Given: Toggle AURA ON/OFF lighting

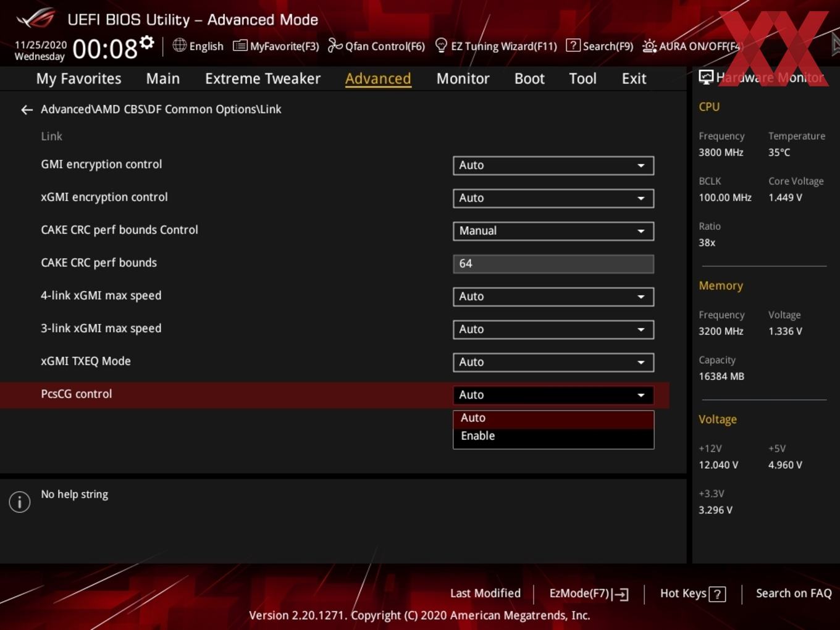Looking at the screenshot, I should tap(691, 46).
